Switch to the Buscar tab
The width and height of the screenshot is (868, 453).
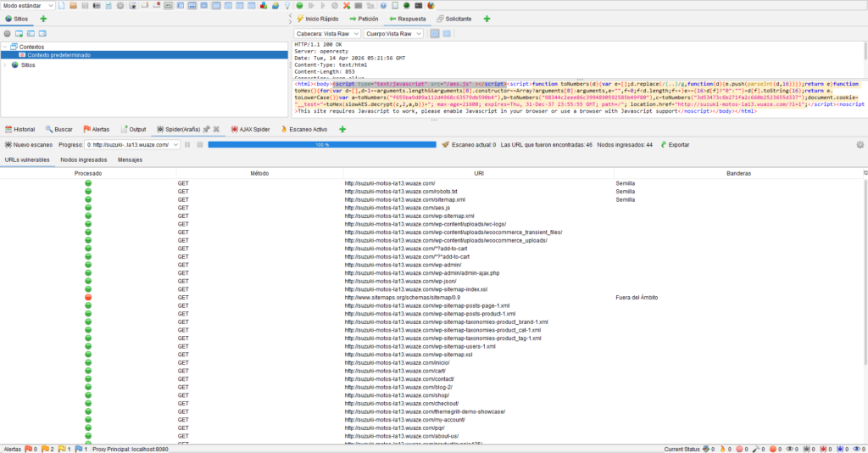58,129
